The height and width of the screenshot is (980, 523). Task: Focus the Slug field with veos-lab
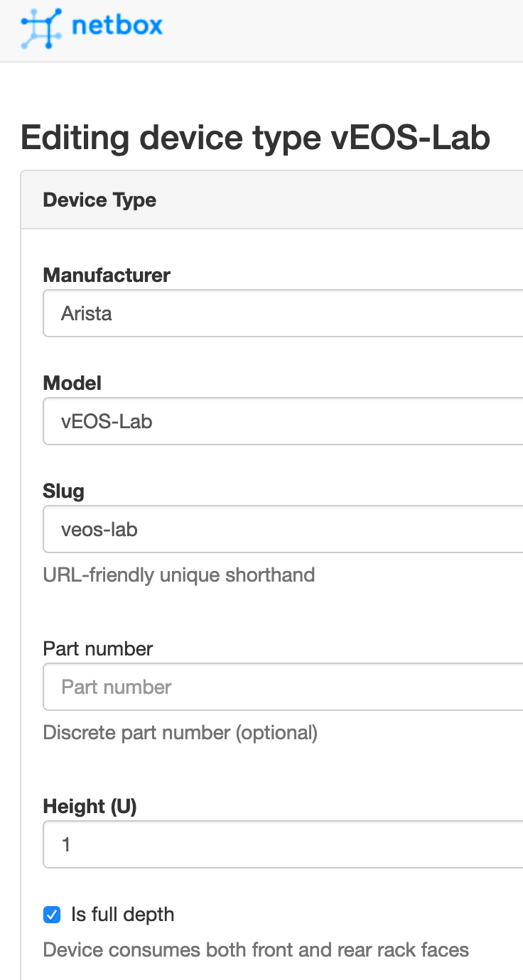[x=283, y=529]
